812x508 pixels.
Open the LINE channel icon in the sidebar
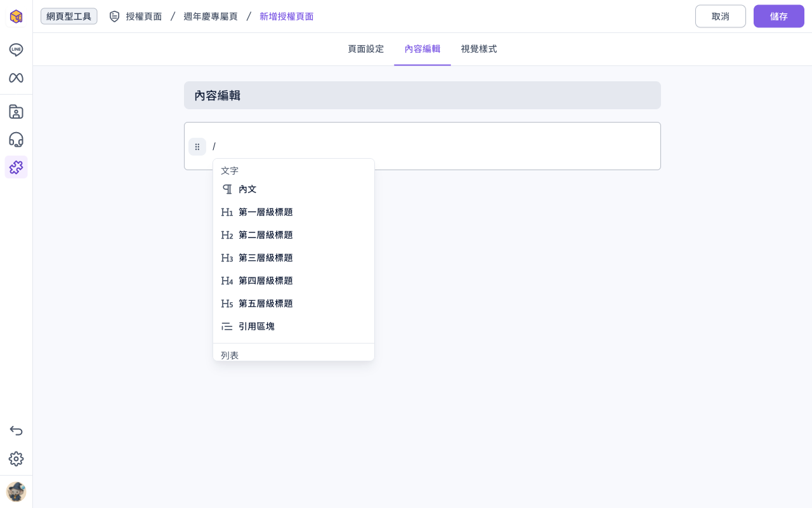coord(16,50)
